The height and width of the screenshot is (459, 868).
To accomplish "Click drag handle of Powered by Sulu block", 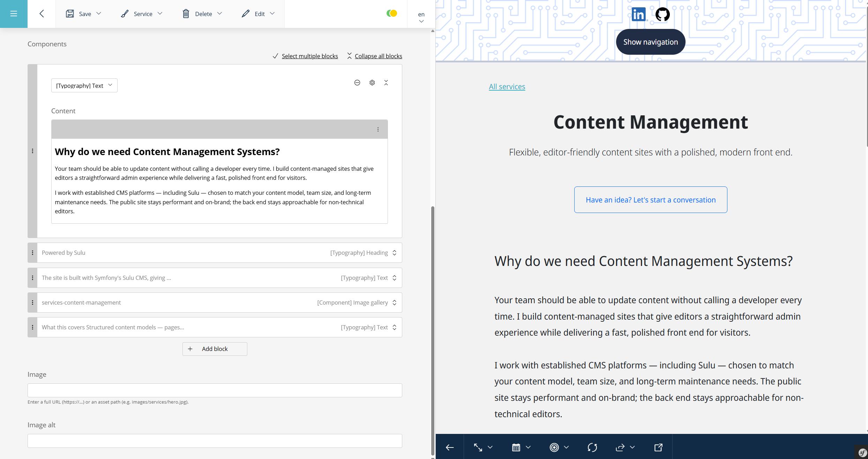I will click(32, 253).
